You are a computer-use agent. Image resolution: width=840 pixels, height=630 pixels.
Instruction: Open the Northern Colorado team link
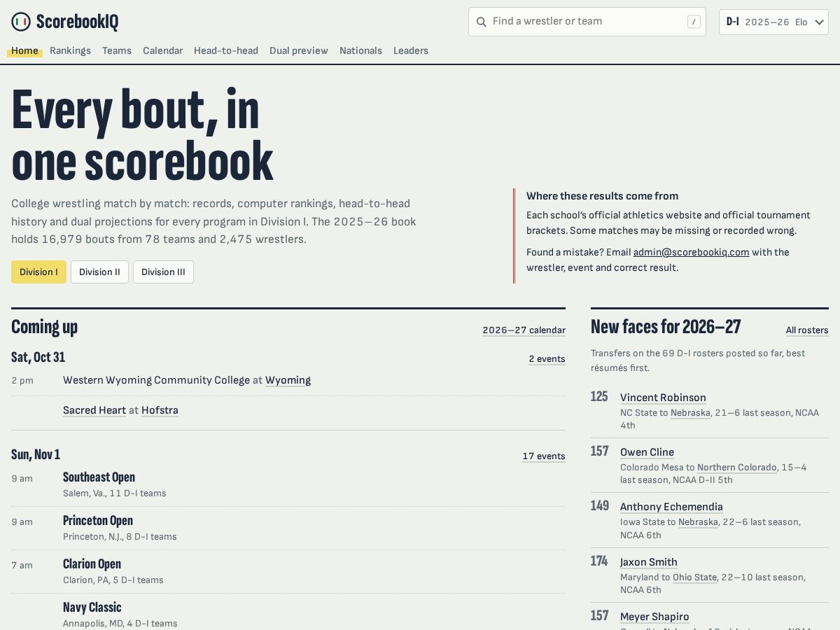pos(737,467)
